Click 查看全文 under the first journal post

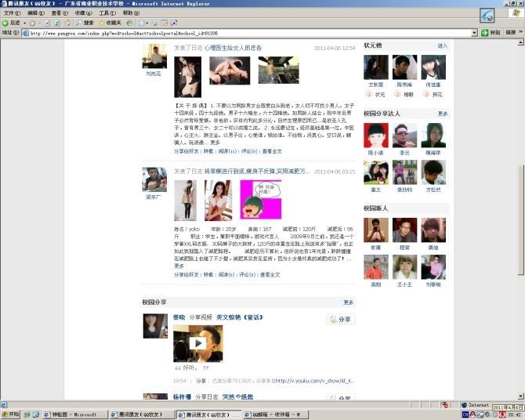click(272, 151)
